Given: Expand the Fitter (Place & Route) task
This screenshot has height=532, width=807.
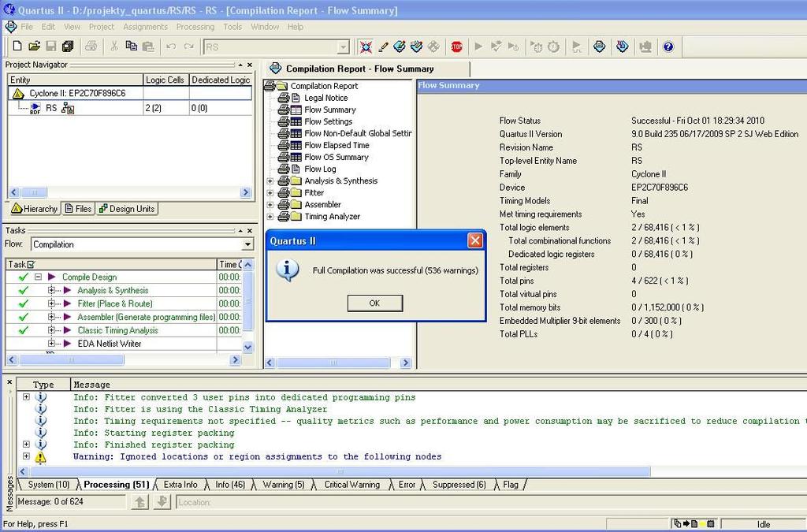Looking at the screenshot, I should tap(51, 303).
